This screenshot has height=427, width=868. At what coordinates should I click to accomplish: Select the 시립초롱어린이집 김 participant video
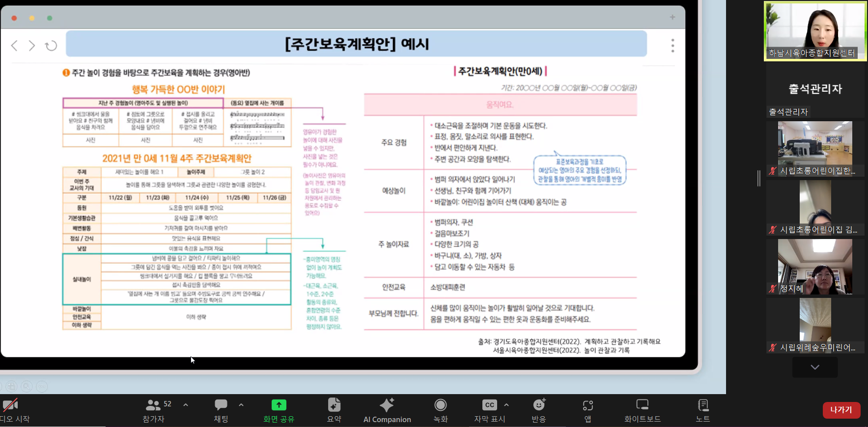click(815, 208)
